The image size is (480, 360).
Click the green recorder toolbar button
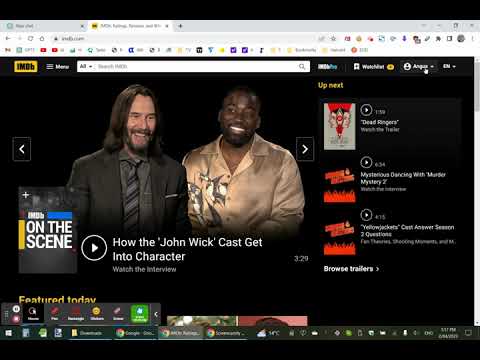click(140, 314)
